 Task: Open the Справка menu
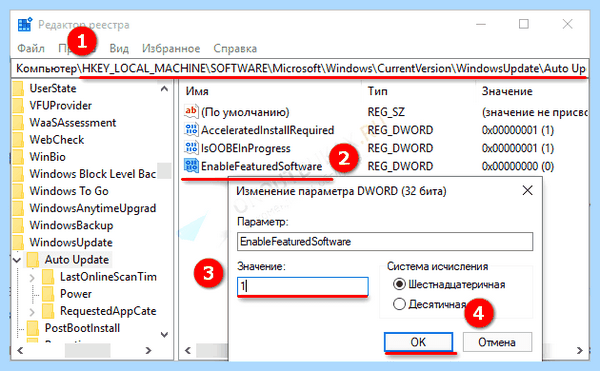[x=235, y=49]
